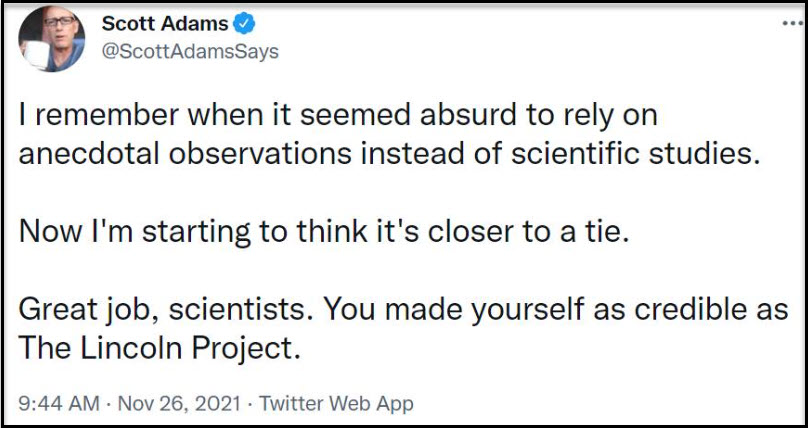Click the blue verified checkmark badge

(x=244, y=24)
